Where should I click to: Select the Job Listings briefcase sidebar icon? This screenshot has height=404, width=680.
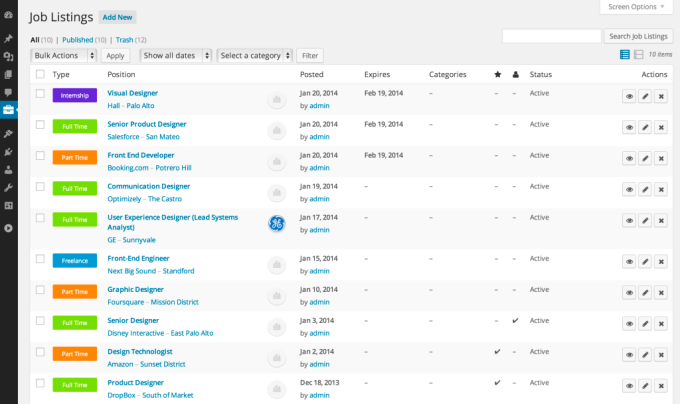(8, 110)
